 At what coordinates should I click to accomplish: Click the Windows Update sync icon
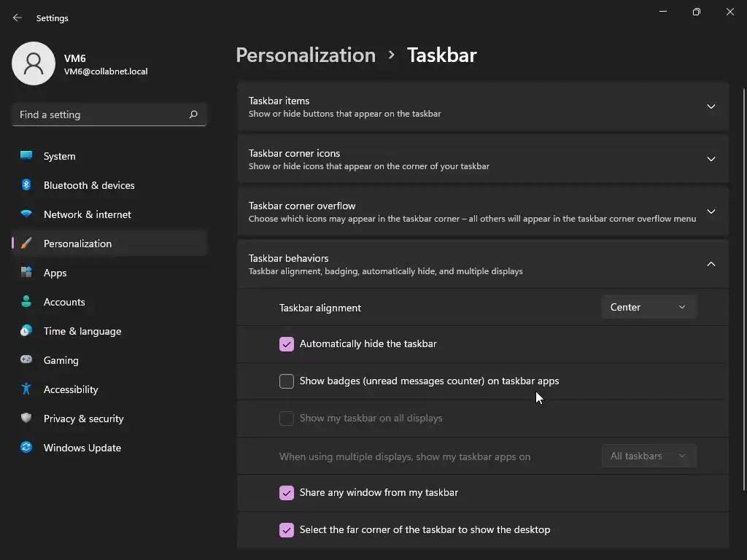[x=26, y=448]
